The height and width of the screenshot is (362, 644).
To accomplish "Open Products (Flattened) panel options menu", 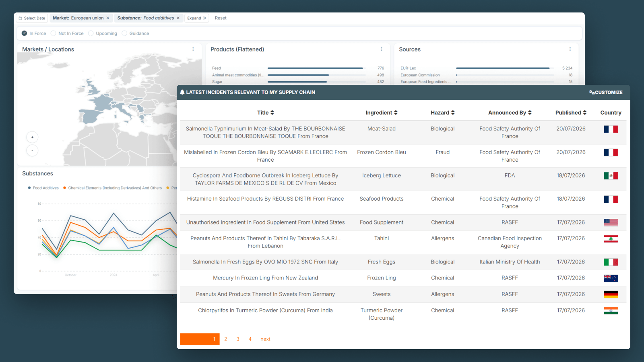I will tap(382, 49).
